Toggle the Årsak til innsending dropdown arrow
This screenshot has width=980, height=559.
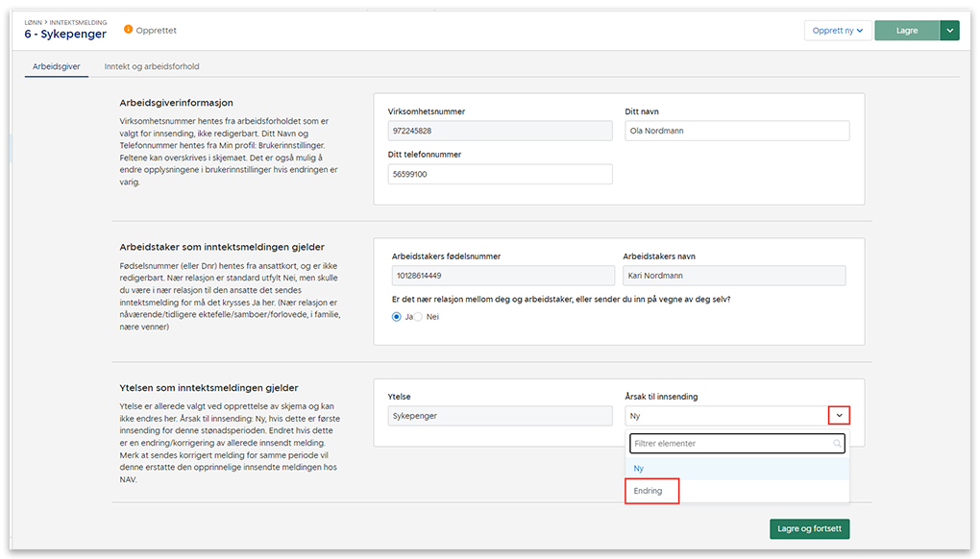838,416
